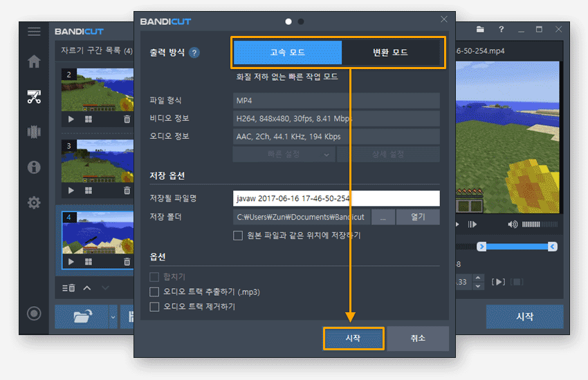Click 시작 button in the main window
588x380 pixels.
coord(524,316)
